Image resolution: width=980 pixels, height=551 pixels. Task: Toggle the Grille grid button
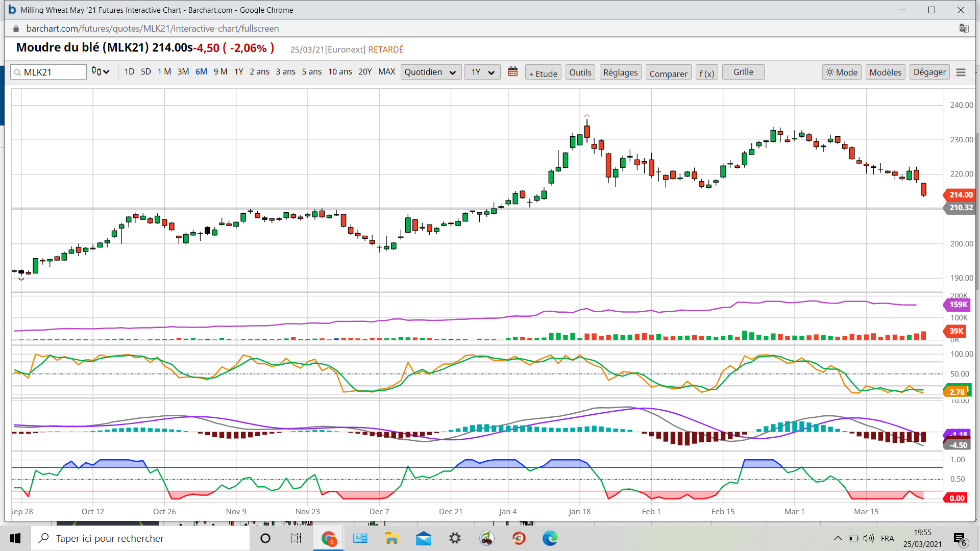pos(743,72)
